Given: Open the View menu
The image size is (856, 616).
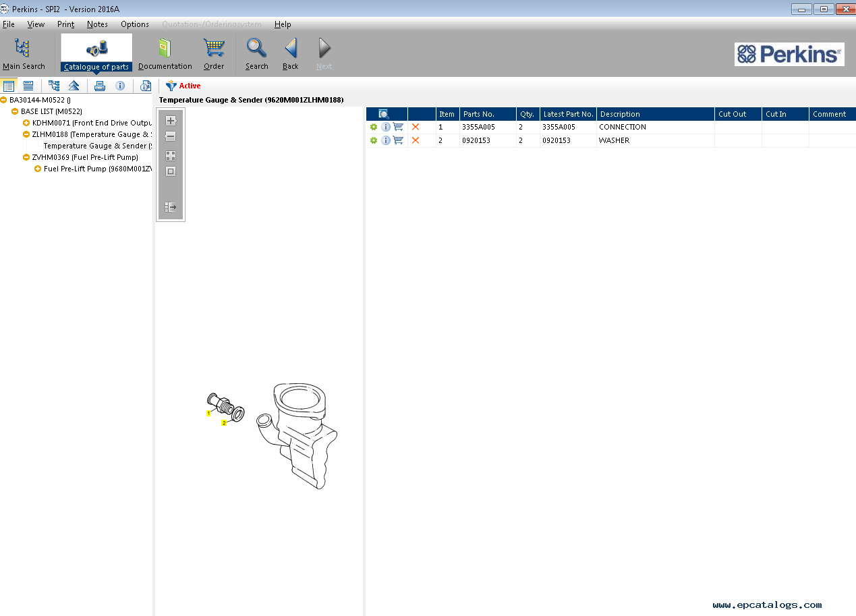Looking at the screenshot, I should (x=36, y=24).
